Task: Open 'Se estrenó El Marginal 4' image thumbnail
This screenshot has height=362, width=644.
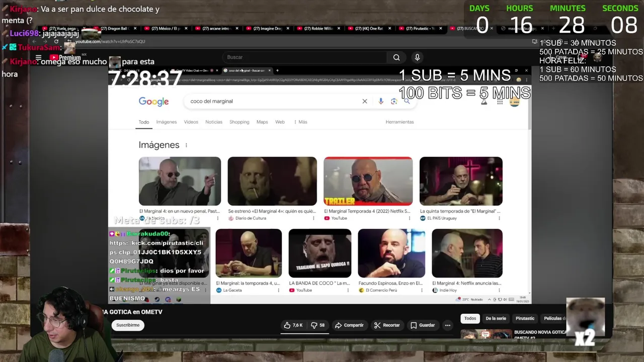Action: tap(272, 181)
